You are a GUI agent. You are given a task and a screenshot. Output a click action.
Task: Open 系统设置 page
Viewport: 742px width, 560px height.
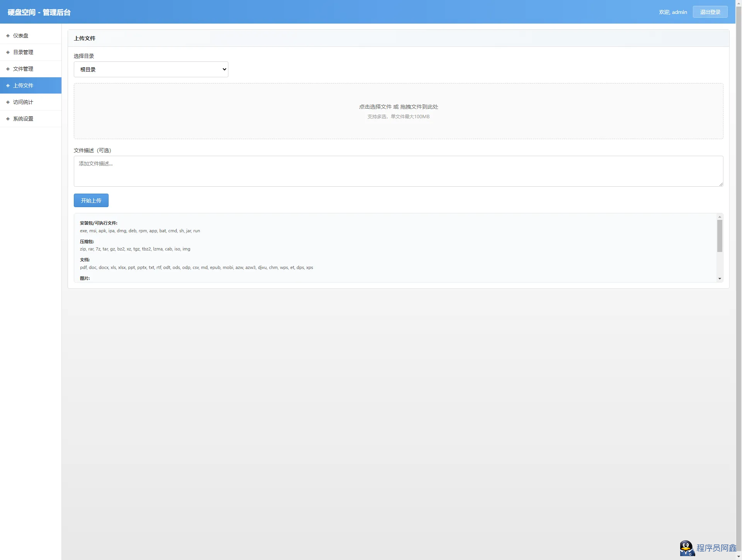[23, 119]
